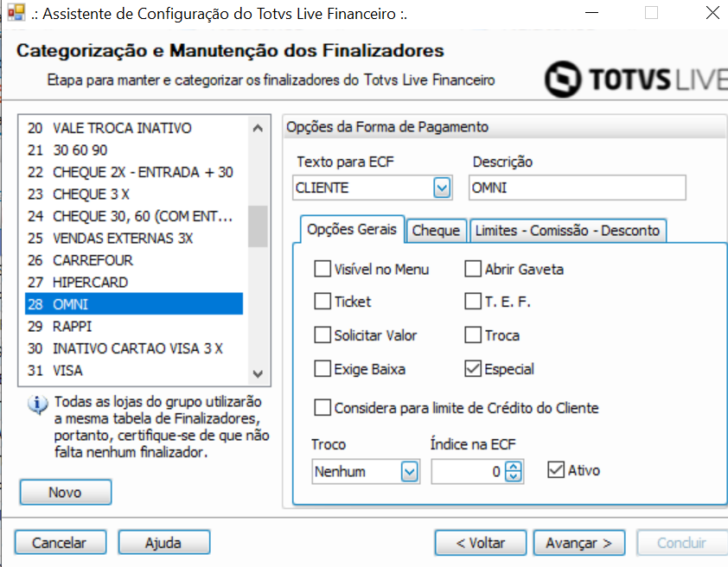Viewport: 728px width, 567px height.
Task: Click the blue info icon below the list
Action: (x=37, y=405)
